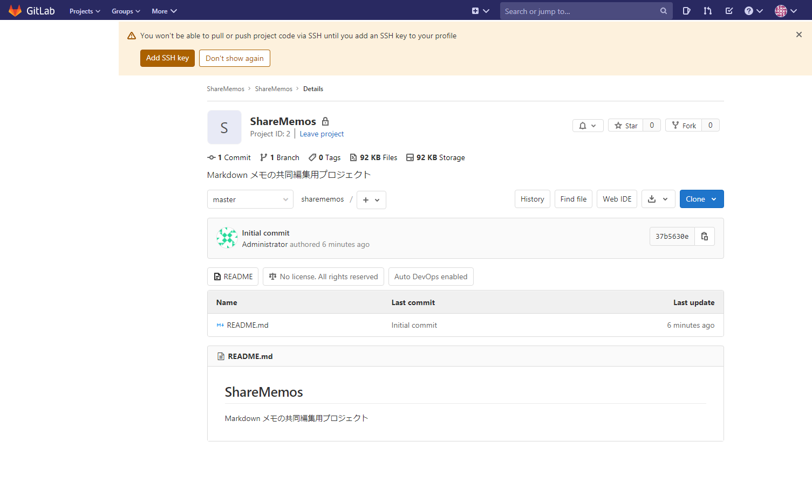
Task: Expand the master branch selector
Action: tap(250, 199)
